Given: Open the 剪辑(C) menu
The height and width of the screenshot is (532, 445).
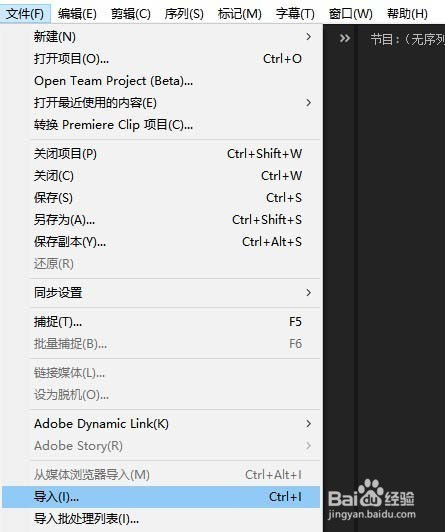Looking at the screenshot, I should tap(131, 14).
